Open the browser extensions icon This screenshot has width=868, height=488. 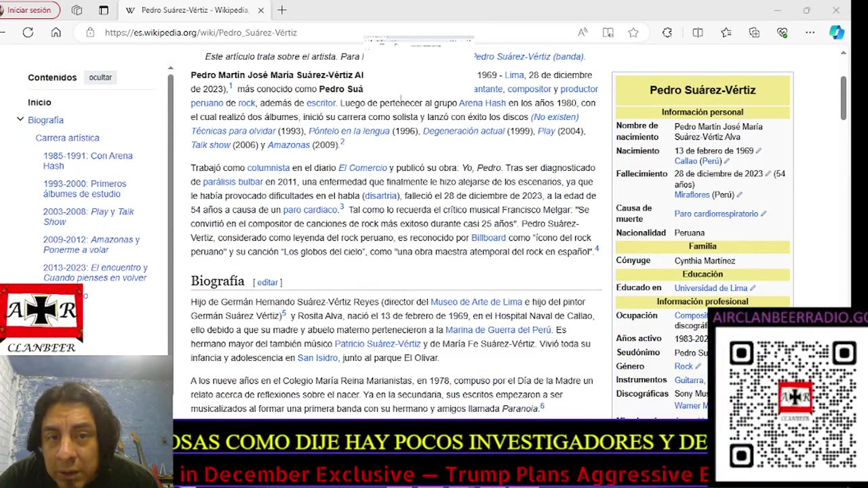coord(667,33)
